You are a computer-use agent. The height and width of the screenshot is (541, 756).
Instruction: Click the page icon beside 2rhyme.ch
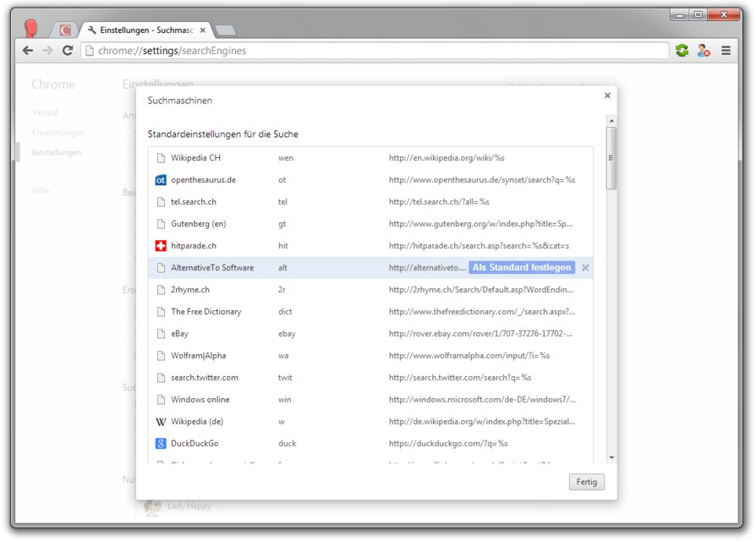coord(161,290)
